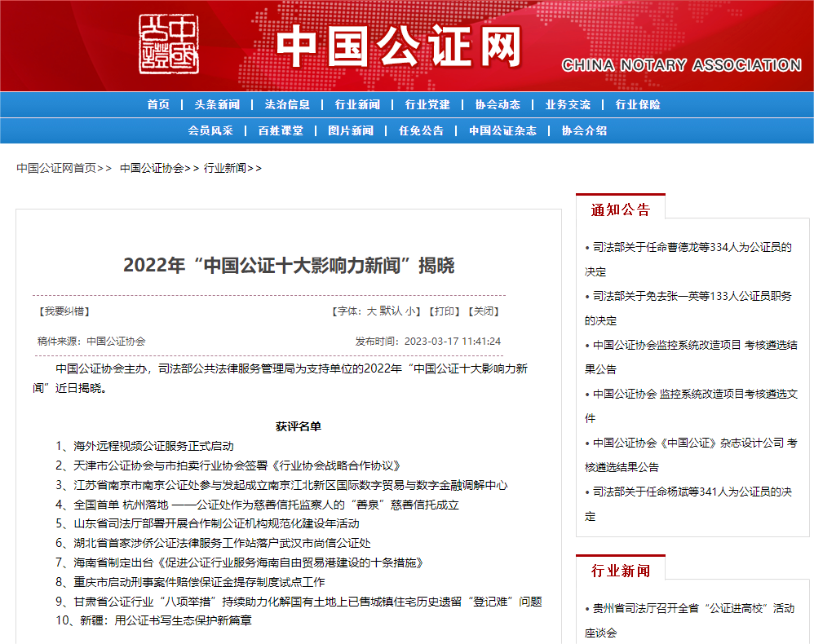This screenshot has width=814, height=644.
Task: Open 行业党建 navigation item
Action: [x=427, y=104]
